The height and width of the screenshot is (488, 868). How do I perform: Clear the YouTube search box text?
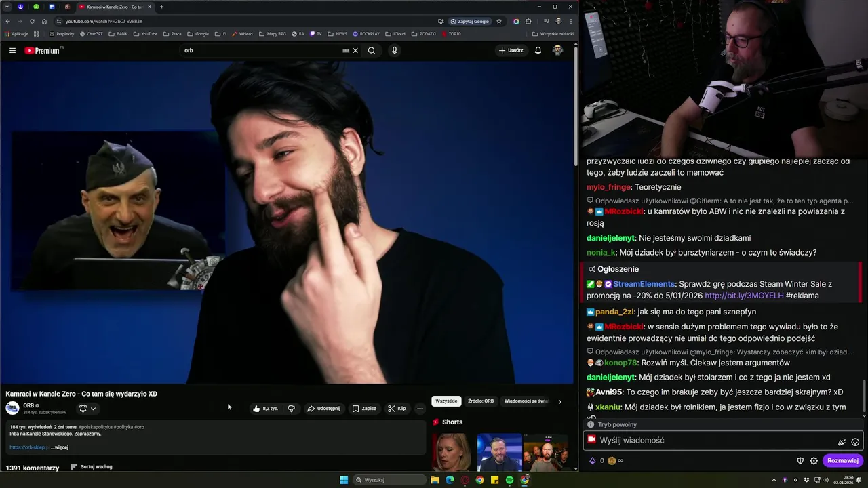[x=355, y=50]
